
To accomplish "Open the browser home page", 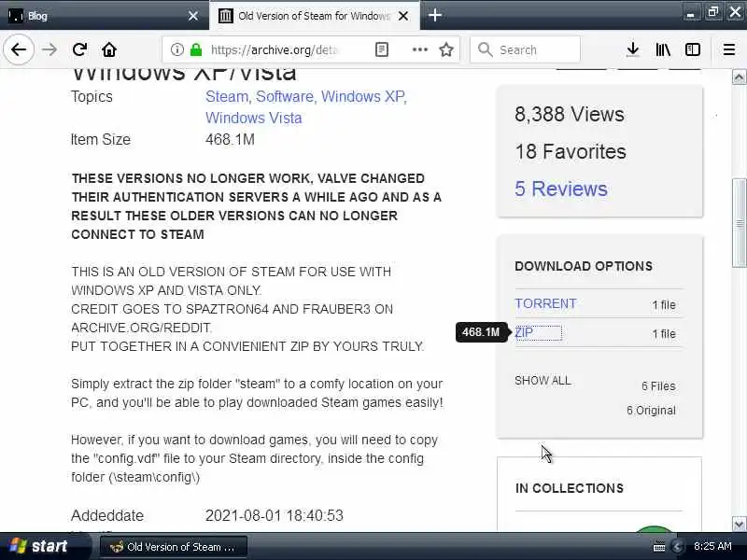I will point(109,49).
